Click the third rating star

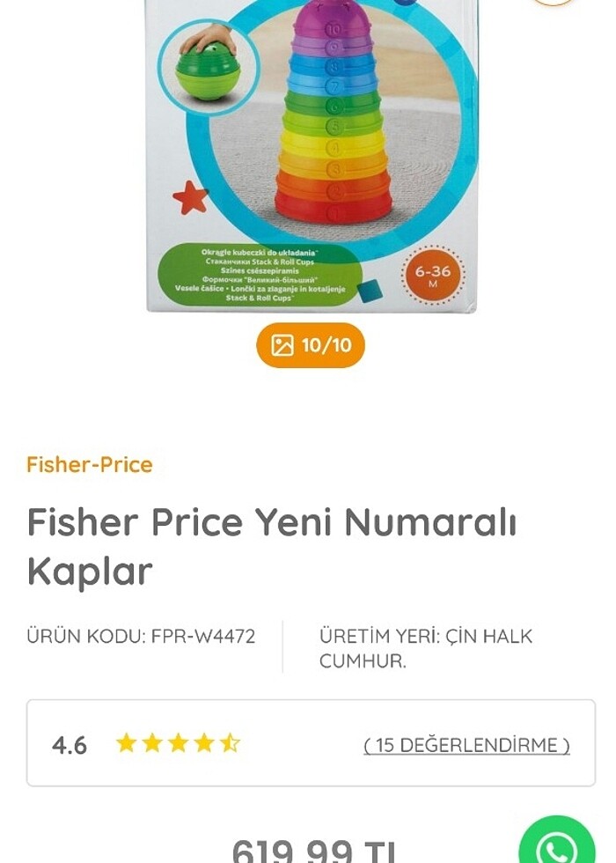click(x=178, y=743)
